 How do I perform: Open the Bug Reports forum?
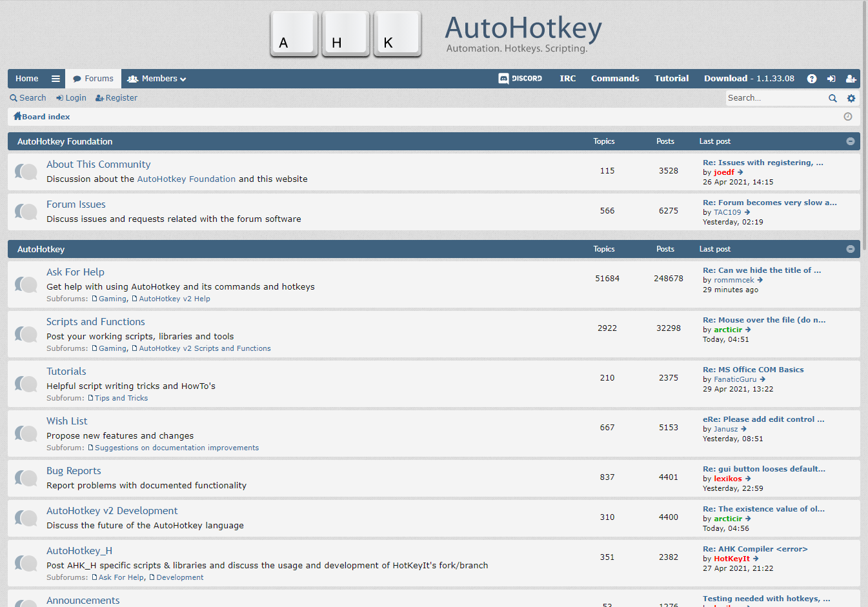(x=74, y=471)
